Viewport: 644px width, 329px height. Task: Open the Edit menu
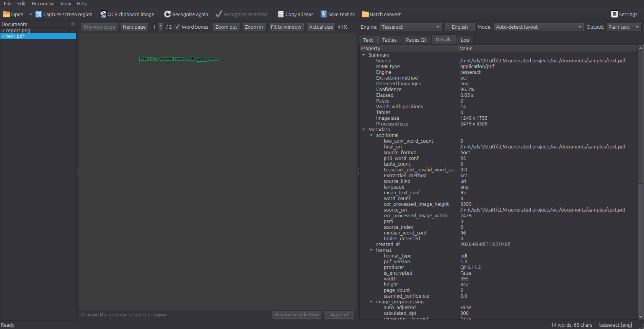point(21,3)
